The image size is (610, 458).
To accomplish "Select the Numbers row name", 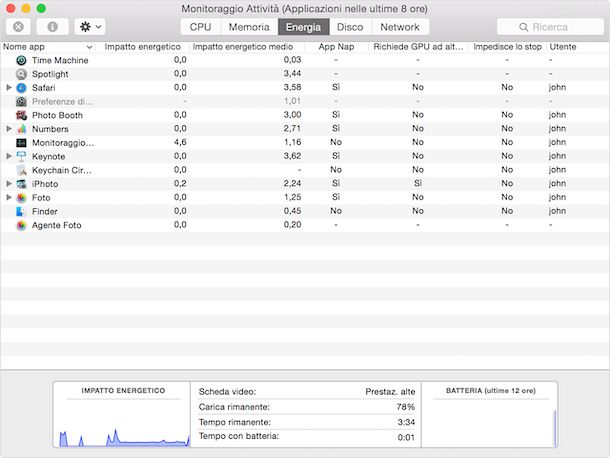I will coord(50,129).
